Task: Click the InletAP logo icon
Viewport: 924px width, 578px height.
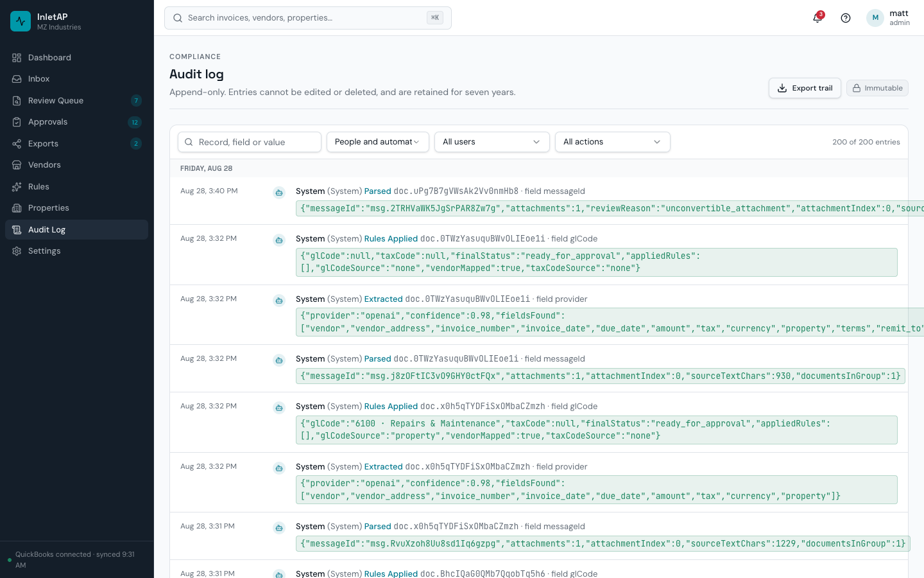Action: 21,21
